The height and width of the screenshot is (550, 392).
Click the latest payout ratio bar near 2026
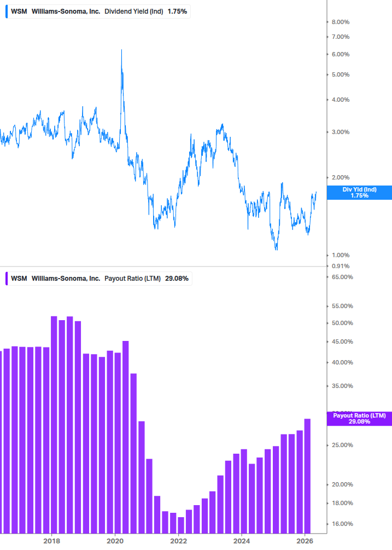(307, 476)
